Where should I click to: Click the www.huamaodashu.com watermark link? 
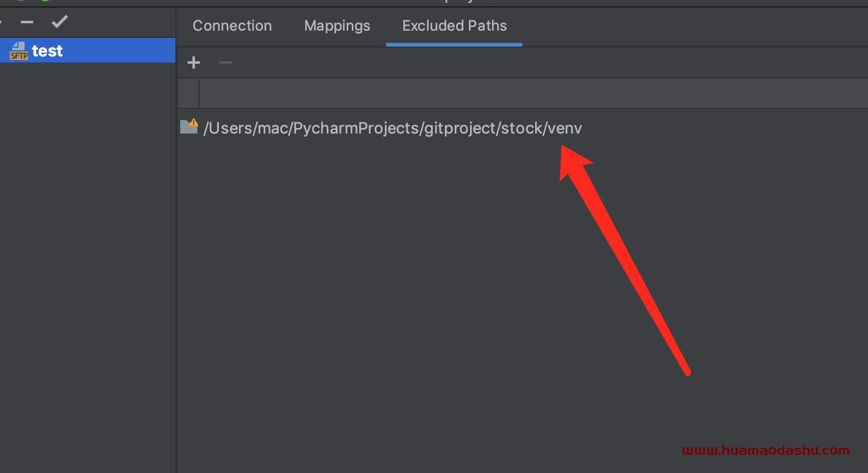pyautogui.click(x=766, y=450)
